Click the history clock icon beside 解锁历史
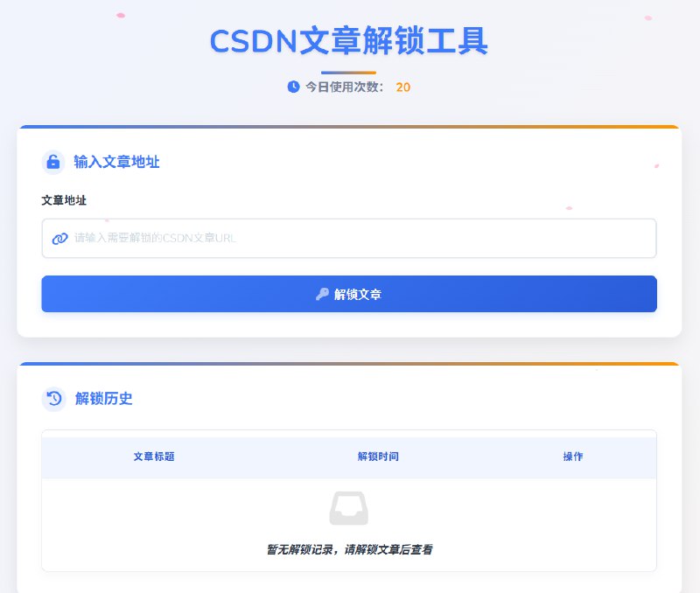 tap(52, 400)
